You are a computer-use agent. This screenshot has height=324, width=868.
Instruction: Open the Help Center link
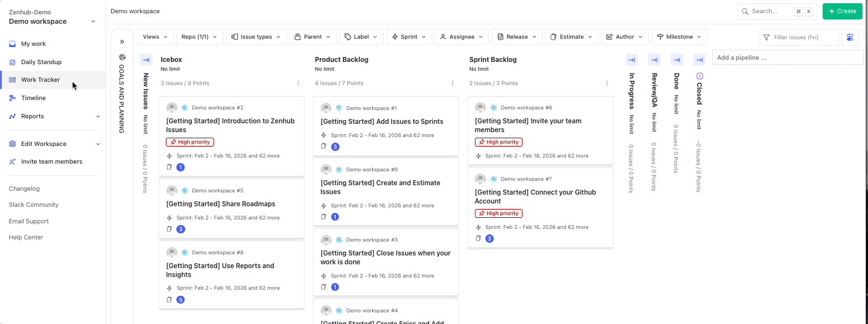coord(26,237)
